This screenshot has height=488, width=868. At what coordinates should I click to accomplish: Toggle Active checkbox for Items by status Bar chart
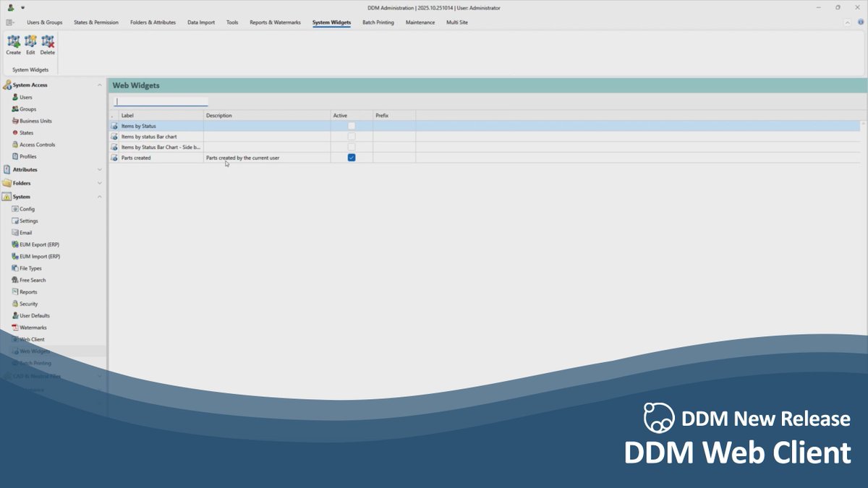click(x=352, y=136)
